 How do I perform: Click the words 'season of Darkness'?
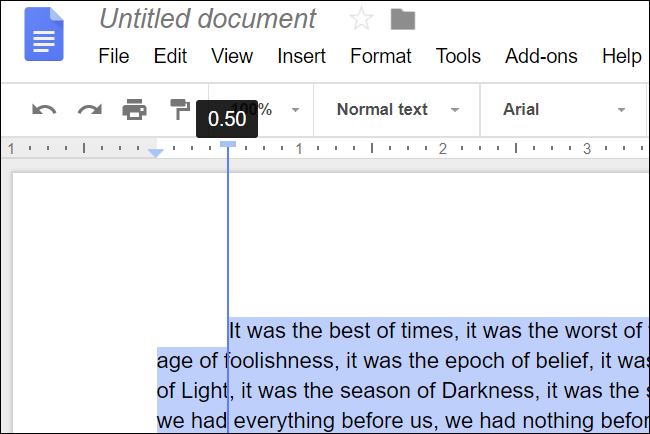(439, 391)
